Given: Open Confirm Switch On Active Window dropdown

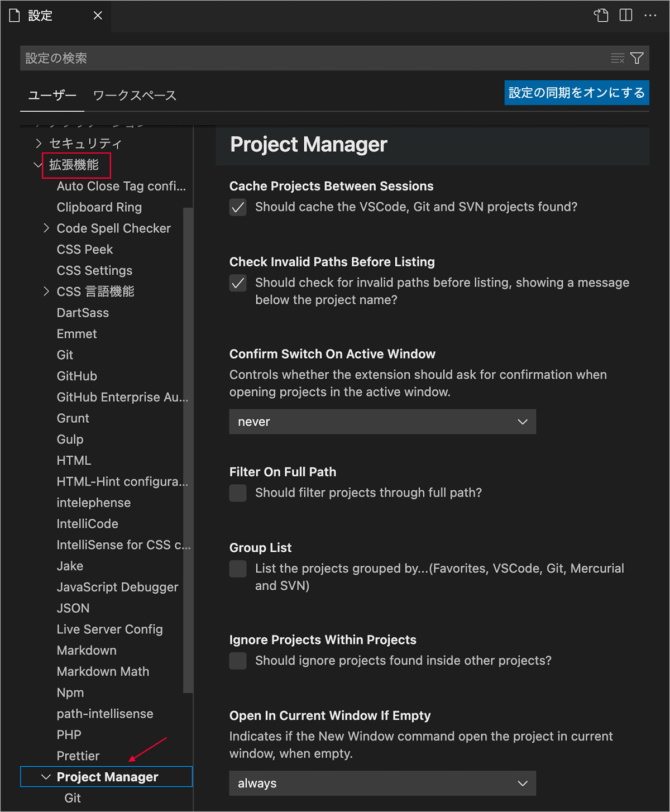Looking at the screenshot, I should point(382,422).
